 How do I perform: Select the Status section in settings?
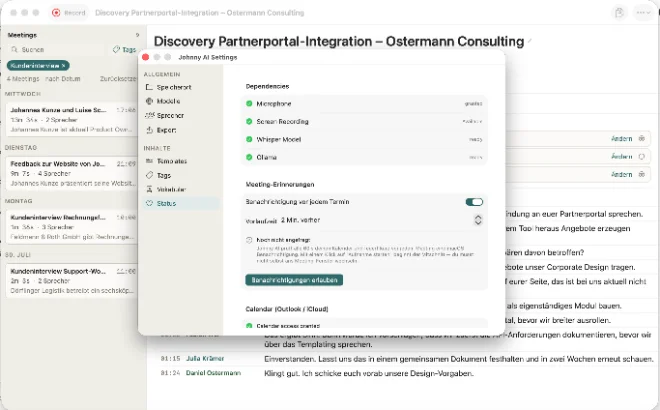(x=181, y=203)
